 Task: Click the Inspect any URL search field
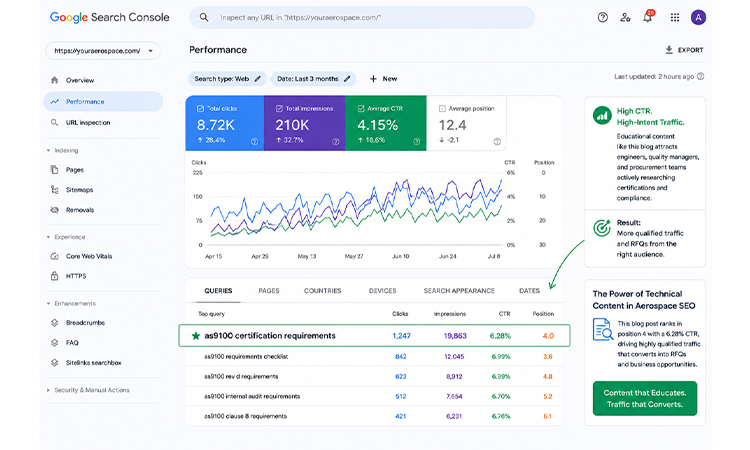pos(362,18)
